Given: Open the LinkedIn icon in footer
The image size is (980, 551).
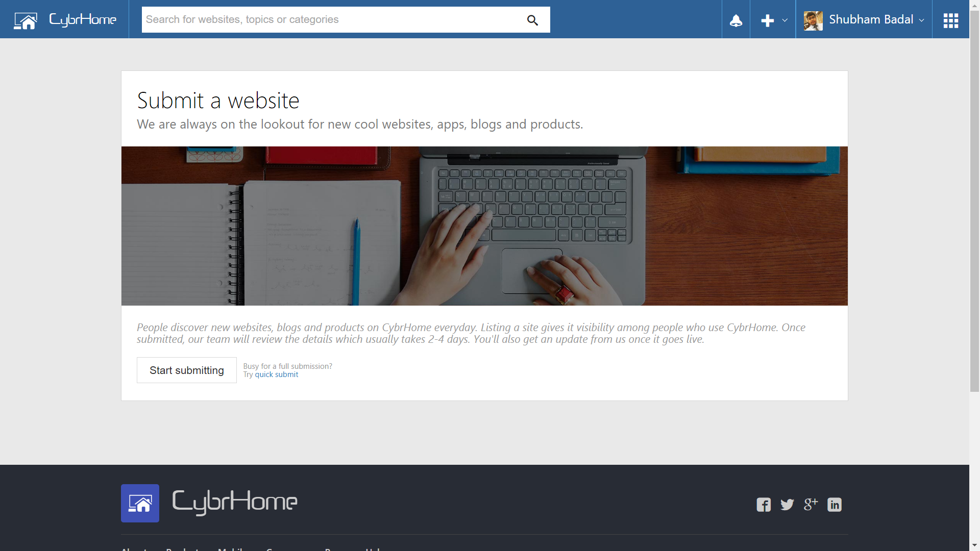Looking at the screenshot, I should [x=834, y=505].
